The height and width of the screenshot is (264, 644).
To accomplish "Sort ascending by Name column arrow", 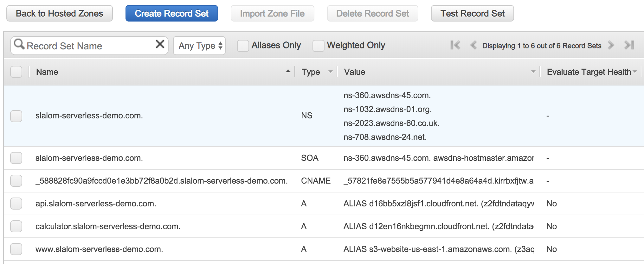I will (x=288, y=72).
